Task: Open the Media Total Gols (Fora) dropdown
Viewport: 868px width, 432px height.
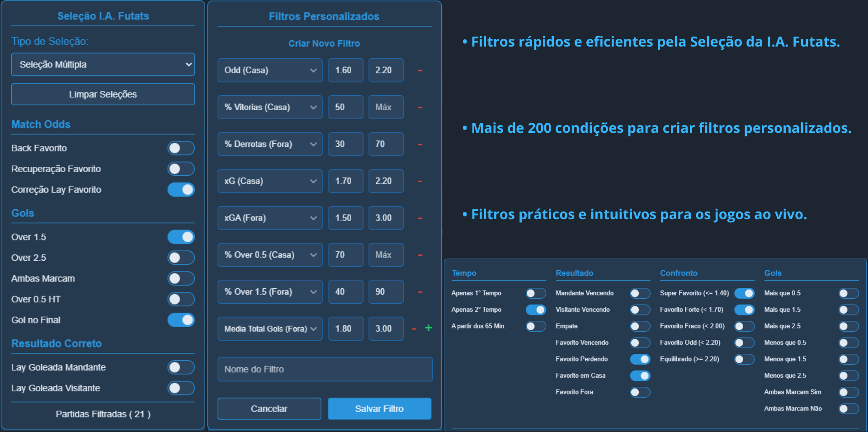Action: coord(270,329)
